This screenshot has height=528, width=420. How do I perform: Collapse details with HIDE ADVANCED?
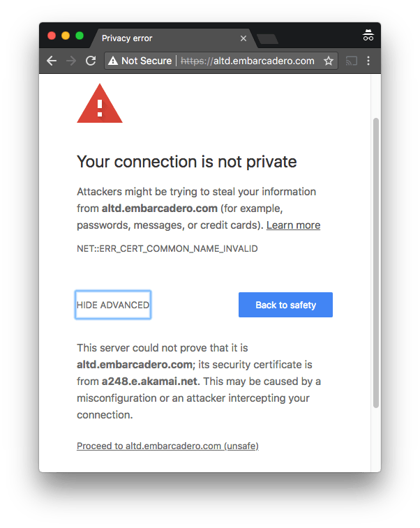113,305
